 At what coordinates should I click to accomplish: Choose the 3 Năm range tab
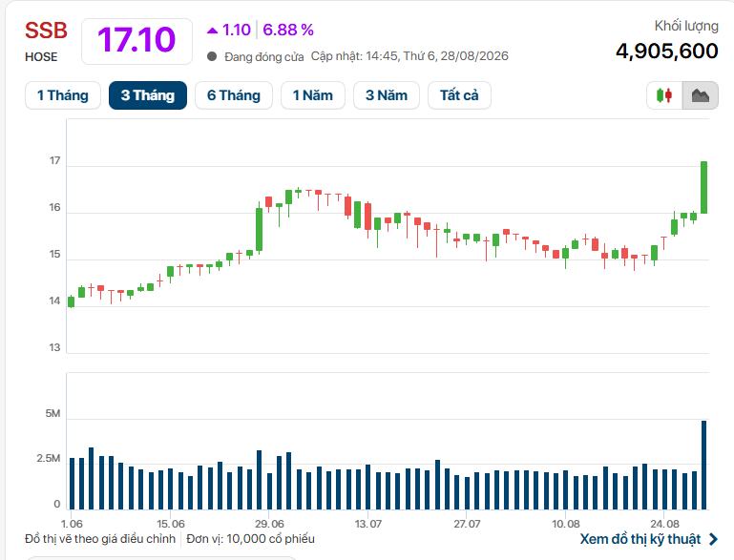(x=387, y=95)
